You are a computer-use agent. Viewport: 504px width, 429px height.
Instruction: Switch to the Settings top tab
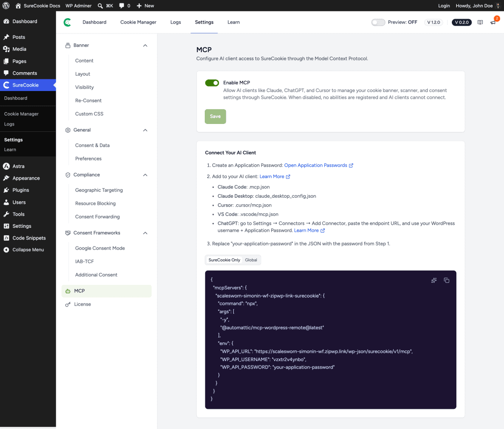coord(204,22)
